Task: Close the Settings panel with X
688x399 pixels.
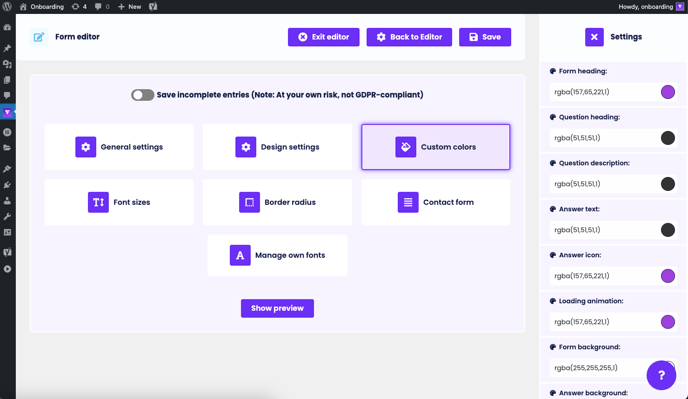Action: point(594,37)
